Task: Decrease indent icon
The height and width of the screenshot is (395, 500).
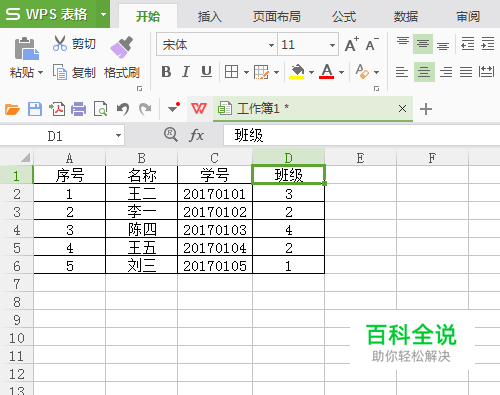Action: point(467,44)
